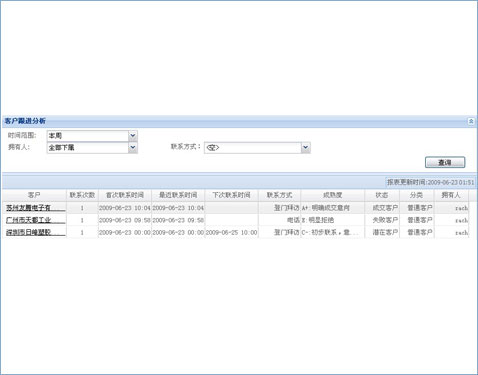Select the 2009-06-25 10:00 next contact cell

click(x=231, y=232)
